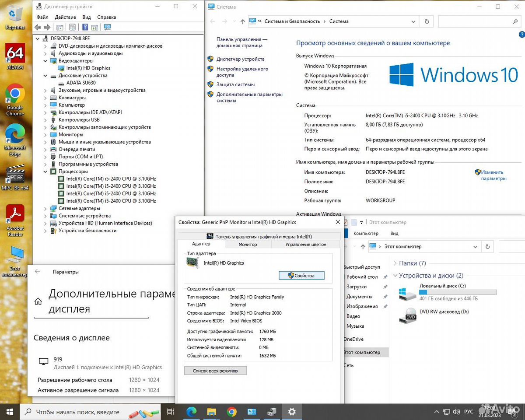Click Task View icon on taskbar
Viewport: 525px width, 420px height.
click(x=171, y=412)
